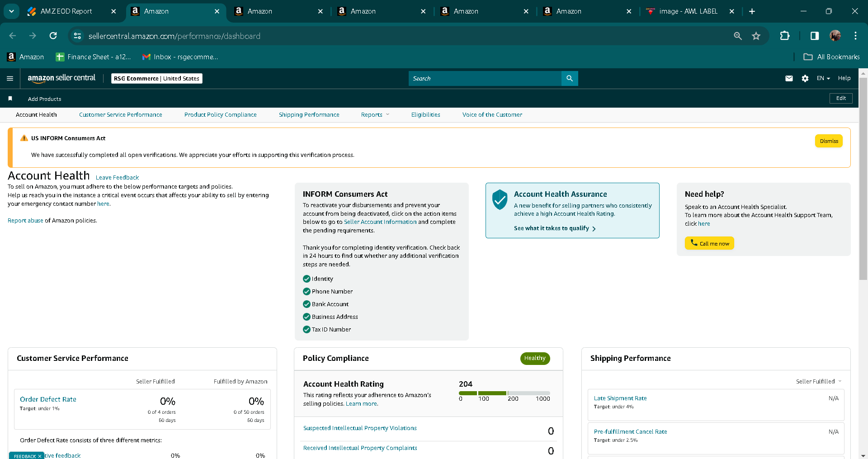Click Add Products in the favorites bar
Image resolution: width=868 pixels, height=459 pixels.
click(44, 99)
